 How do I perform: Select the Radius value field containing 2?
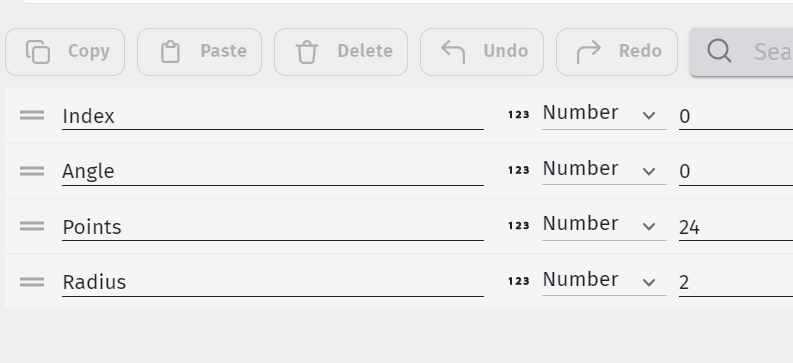click(736, 283)
